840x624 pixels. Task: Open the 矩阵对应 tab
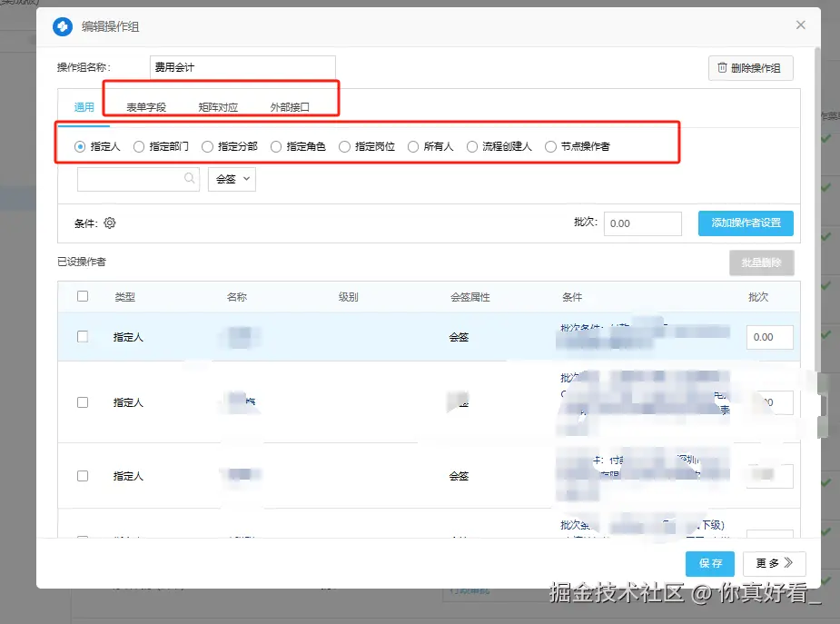218,107
